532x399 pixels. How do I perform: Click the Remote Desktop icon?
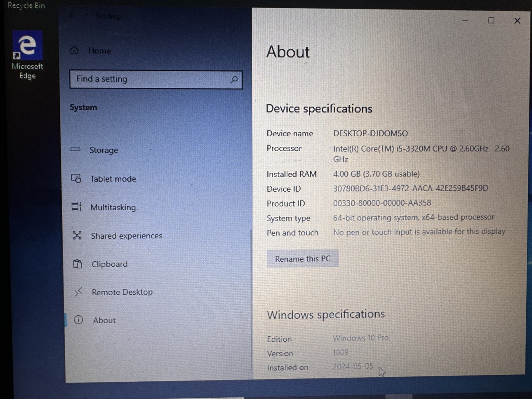pyautogui.click(x=78, y=292)
